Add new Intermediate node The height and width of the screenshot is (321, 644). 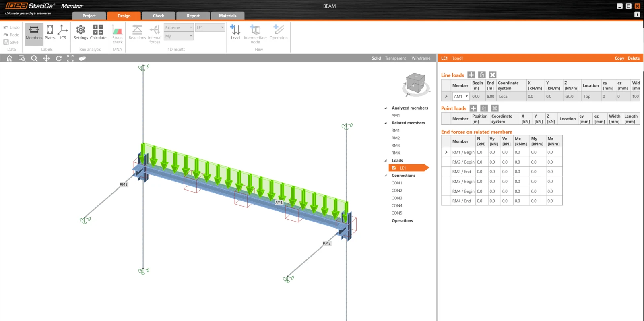coord(255,34)
